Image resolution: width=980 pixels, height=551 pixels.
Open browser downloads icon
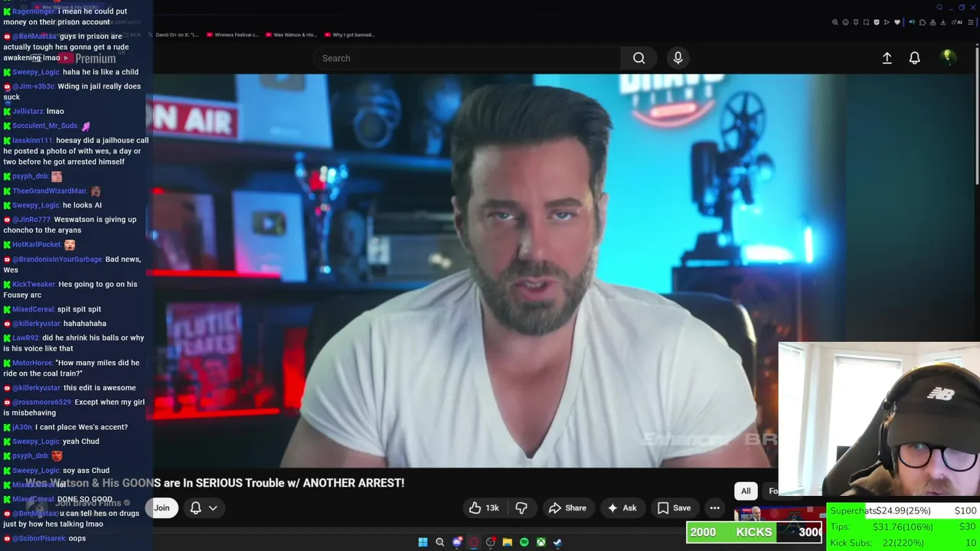(x=943, y=22)
